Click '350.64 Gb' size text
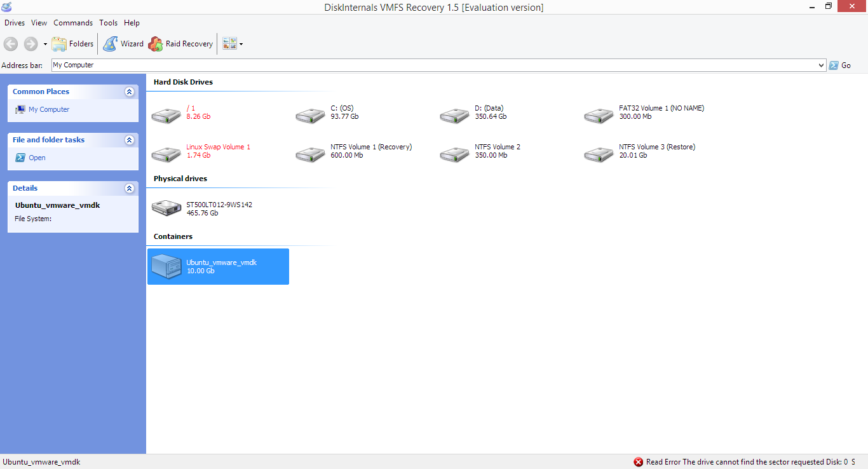 click(x=491, y=117)
